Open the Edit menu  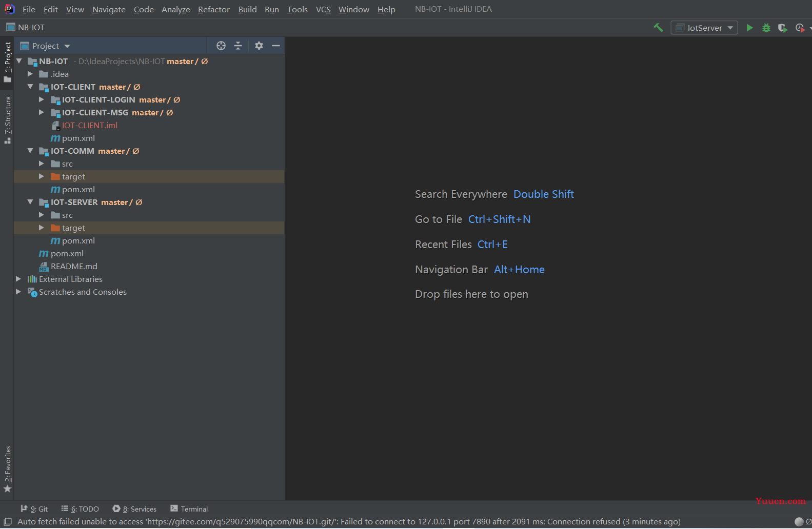click(x=51, y=9)
